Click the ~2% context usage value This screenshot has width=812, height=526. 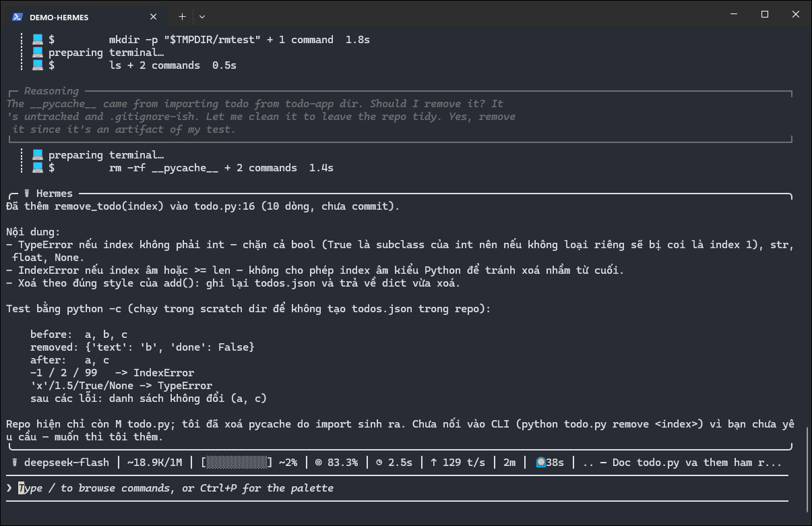click(288, 463)
